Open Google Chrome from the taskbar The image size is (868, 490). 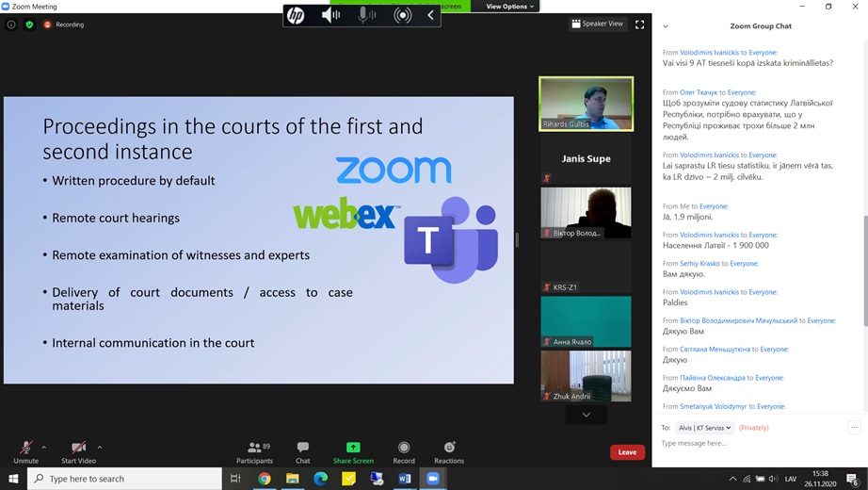(x=264, y=479)
